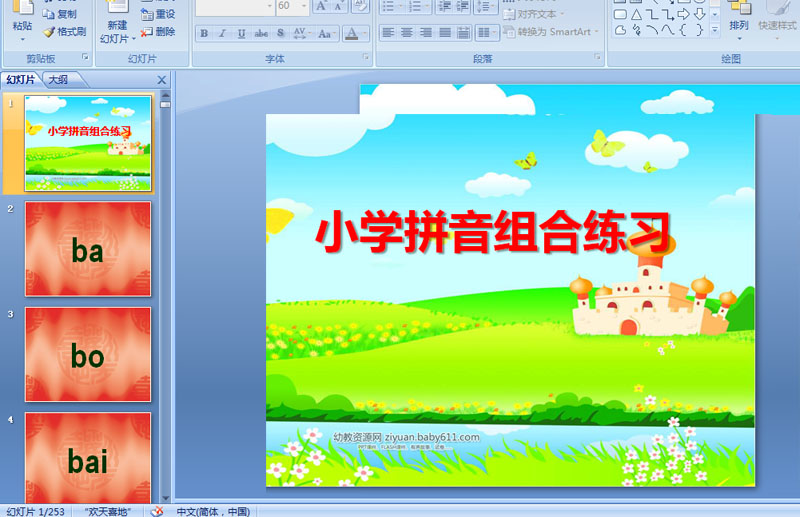Open Paste options dropdown arrow
800x517 pixels.
pyautogui.click(x=22, y=39)
